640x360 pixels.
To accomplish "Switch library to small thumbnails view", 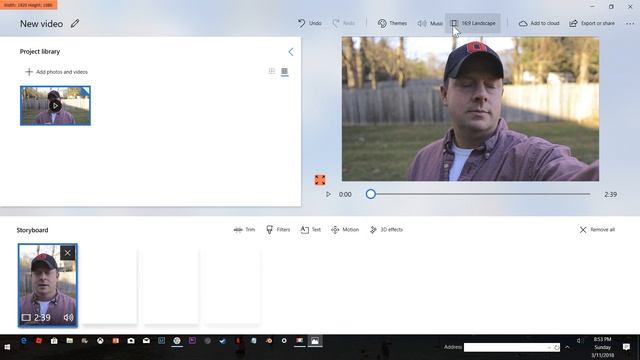I will coord(272,71).
